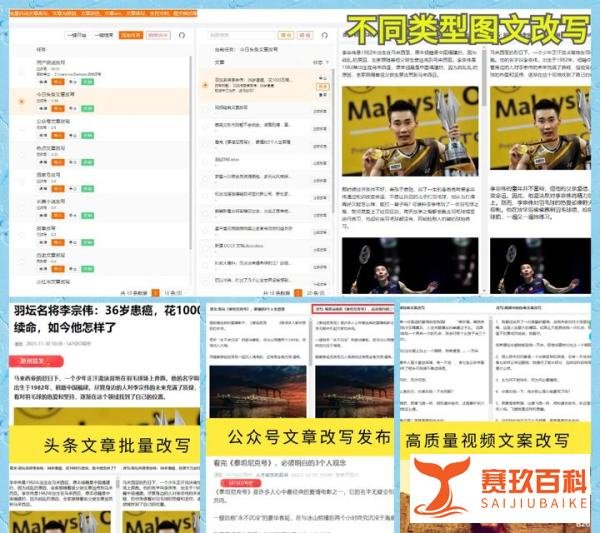Click the second white one-key button in the task toolbar
600x533 pixels.
[x=104, y=35]
